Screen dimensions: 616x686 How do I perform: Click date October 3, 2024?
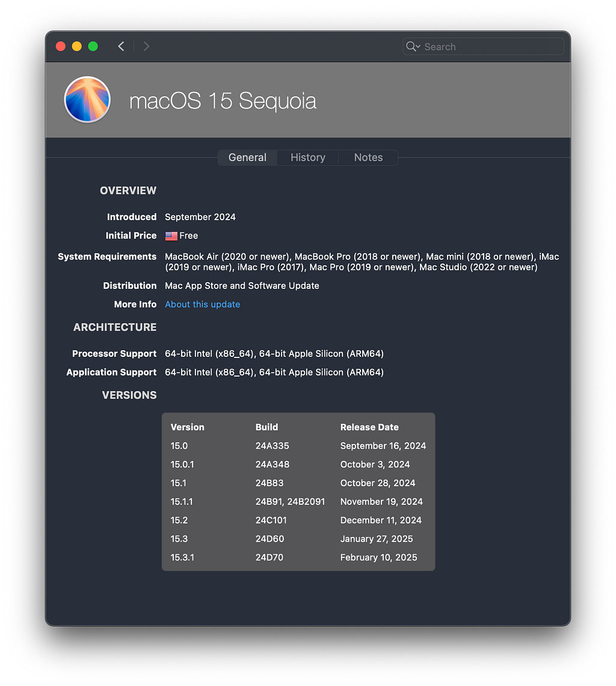375,465
